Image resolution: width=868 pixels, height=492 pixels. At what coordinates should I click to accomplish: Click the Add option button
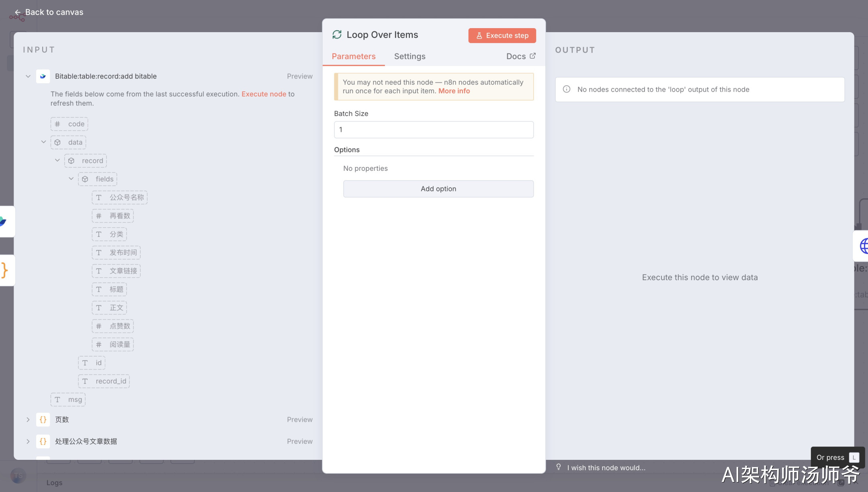[438, 189]
